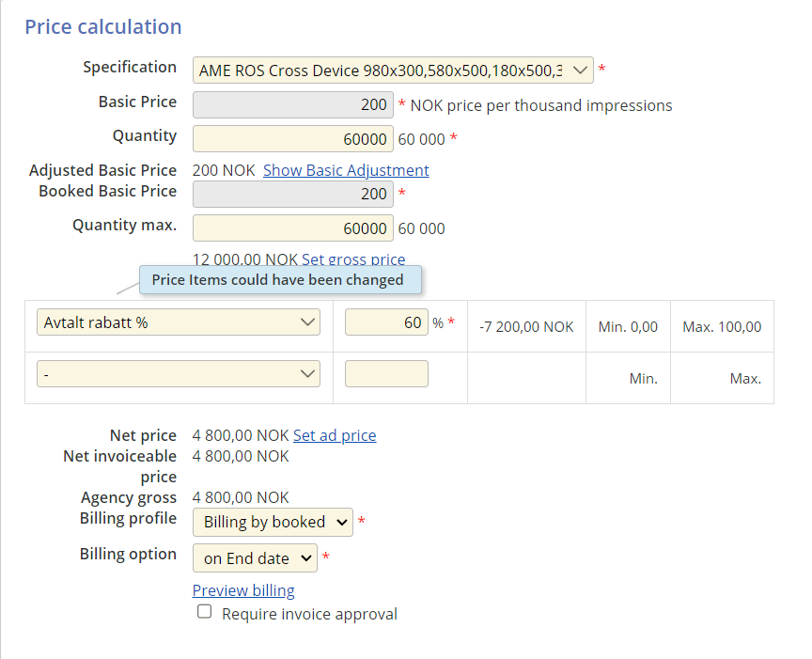
Task: Click the Quantity max. input field
Action: (293, 228)
